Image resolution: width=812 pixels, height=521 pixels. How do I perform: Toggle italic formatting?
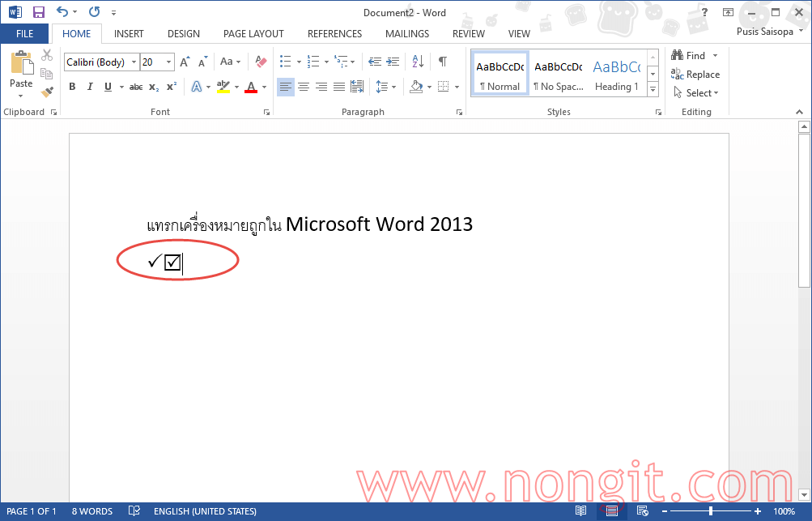coord(90,87)
